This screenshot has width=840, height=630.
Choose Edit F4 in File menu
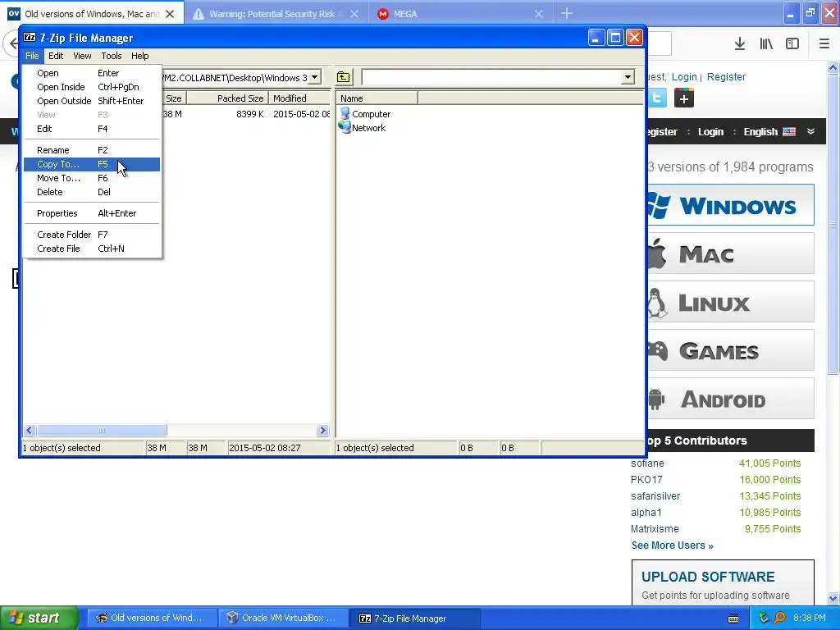point(92,129)
